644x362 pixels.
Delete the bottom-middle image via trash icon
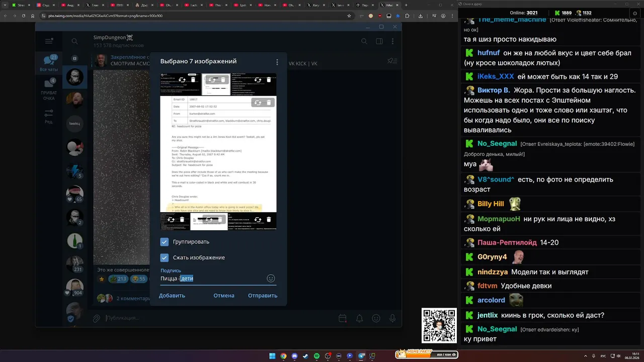click(219, 220)
